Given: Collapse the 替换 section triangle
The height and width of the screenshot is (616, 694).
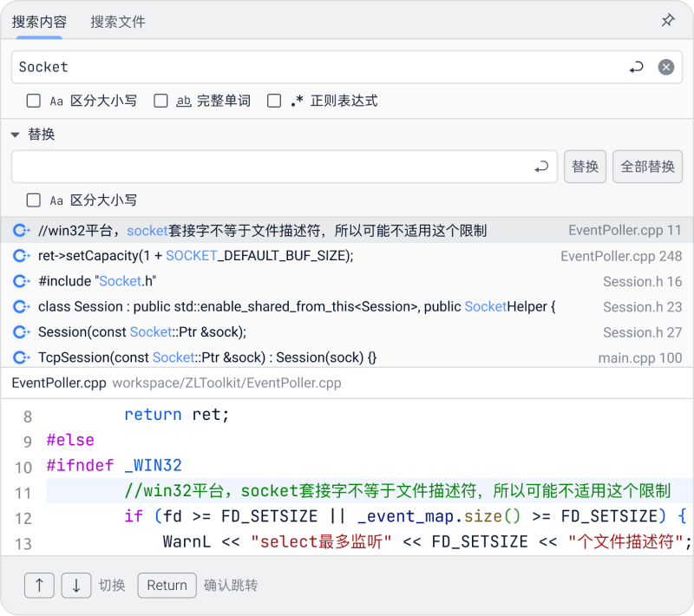Looking at the screenshot, I should click(16, 134).
